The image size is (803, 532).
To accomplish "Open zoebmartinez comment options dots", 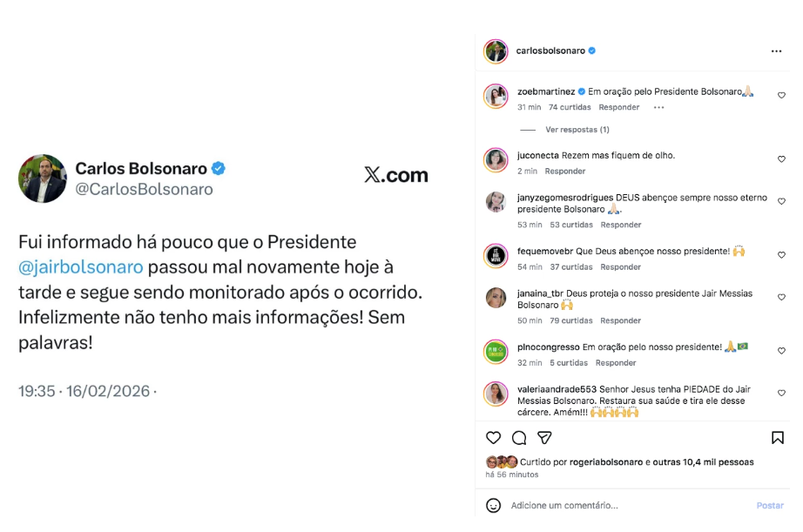I will (x=658, y=108).
